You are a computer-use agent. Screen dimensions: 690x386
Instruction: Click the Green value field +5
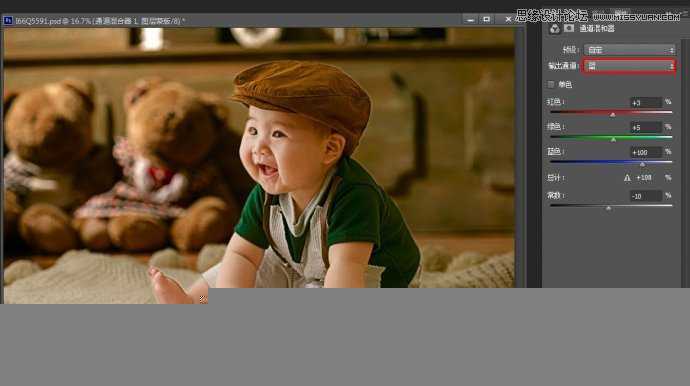coord(646,128)
